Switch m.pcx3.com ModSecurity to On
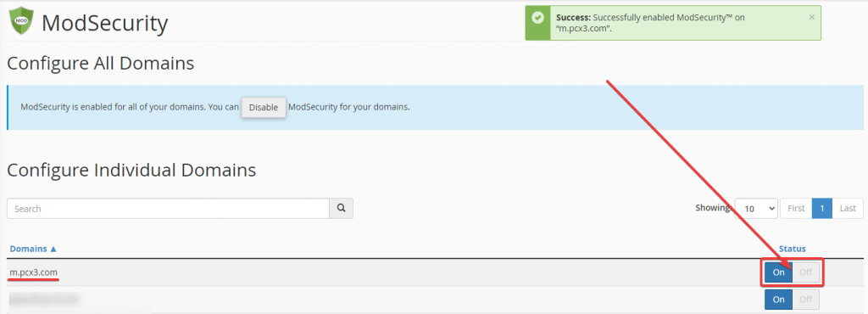The image size is (868, 314). [779, 272]
